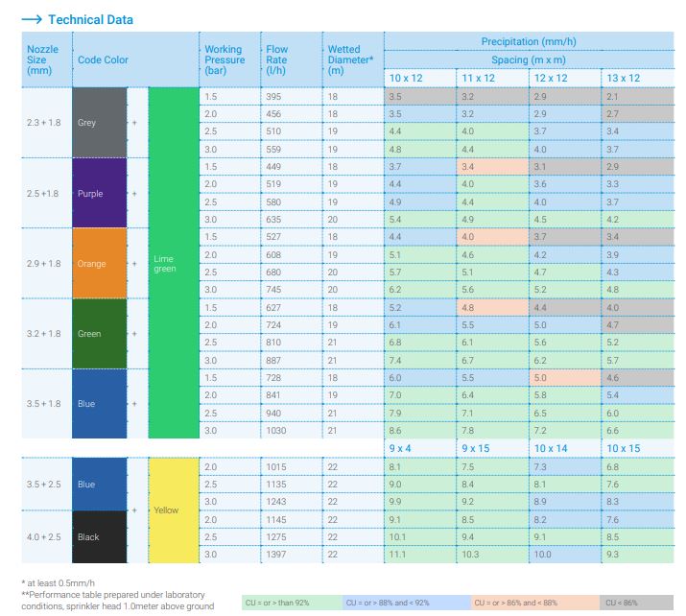
Task: Click flow rate value '559'
Action: click(273, 149)
